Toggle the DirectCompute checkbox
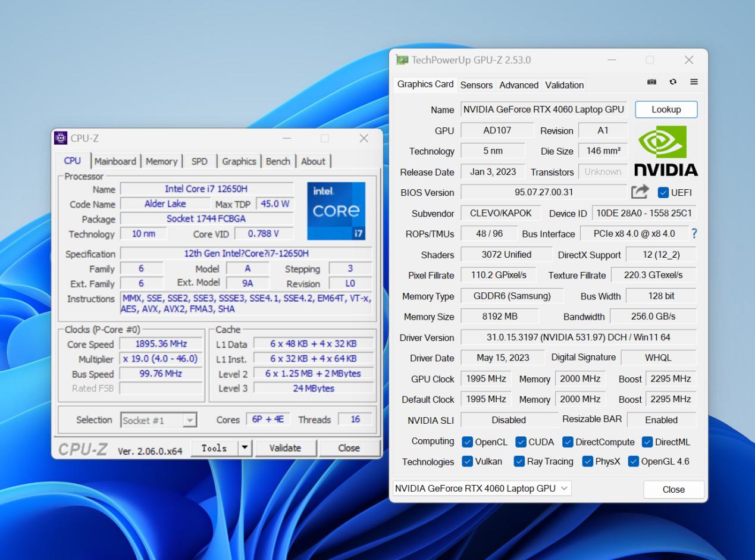Screen dimensions: 755x560 pos(568,442)
